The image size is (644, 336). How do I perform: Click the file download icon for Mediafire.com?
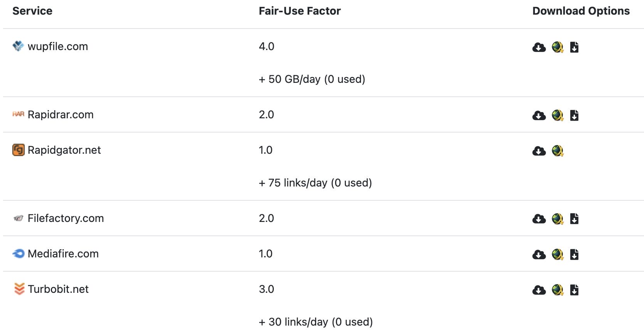point(574,254)
